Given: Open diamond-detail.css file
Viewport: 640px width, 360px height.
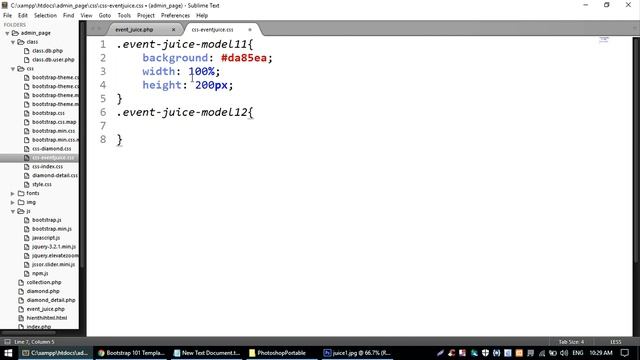Looking at the screenshot, I should point(55,176).
